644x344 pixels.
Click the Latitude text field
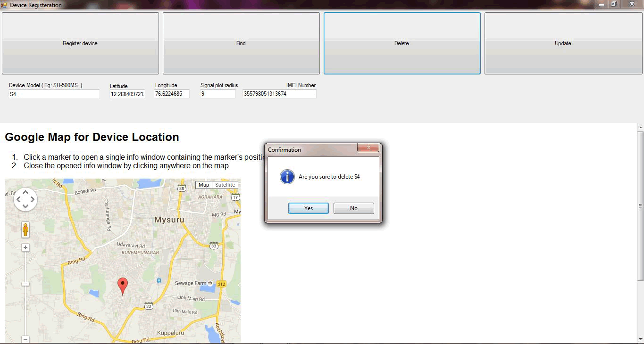(127, 94)
